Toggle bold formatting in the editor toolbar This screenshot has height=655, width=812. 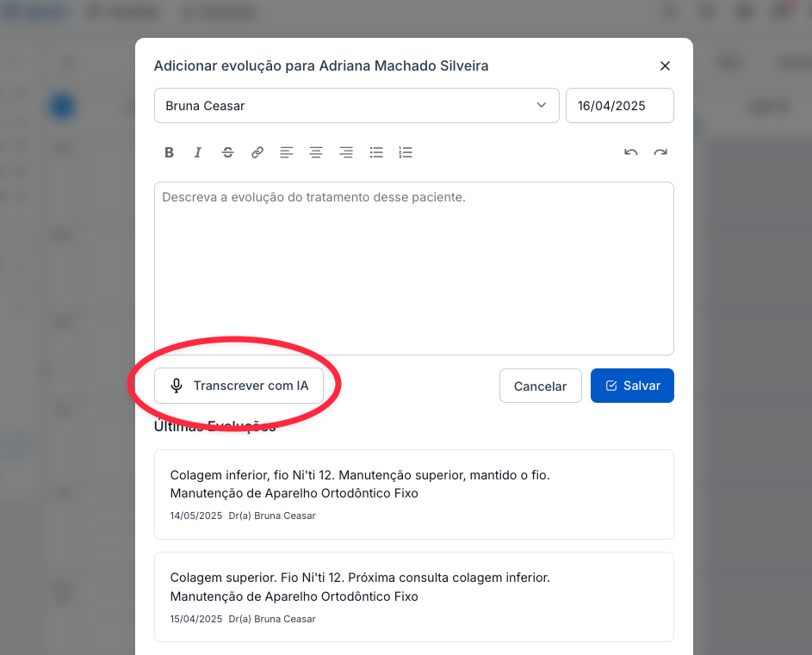[170, 152]
